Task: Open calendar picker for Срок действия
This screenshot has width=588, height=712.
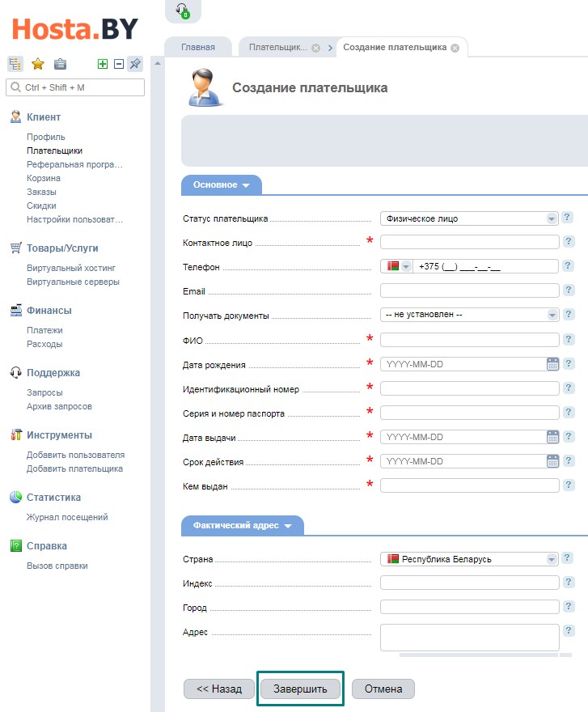Action: (x=552, y=461)
